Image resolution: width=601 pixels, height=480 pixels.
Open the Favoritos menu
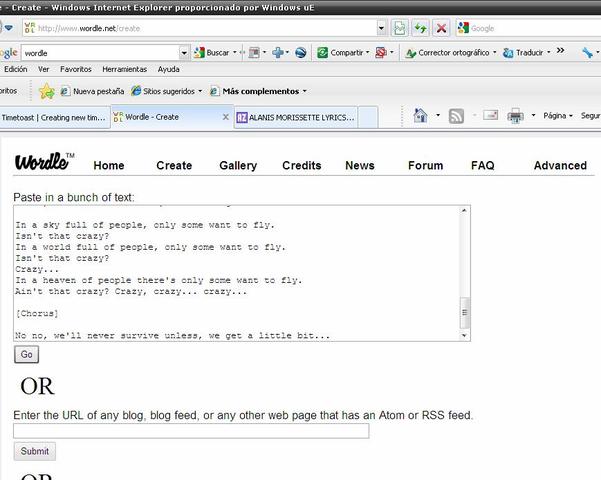(76, 69)
